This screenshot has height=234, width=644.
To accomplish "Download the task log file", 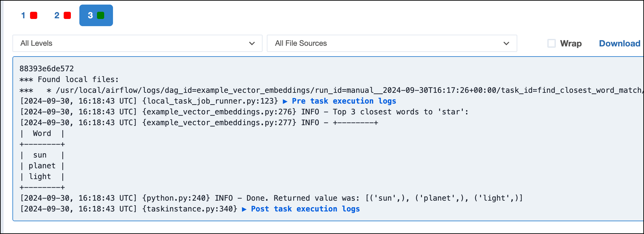I will [x=620, y=43].
